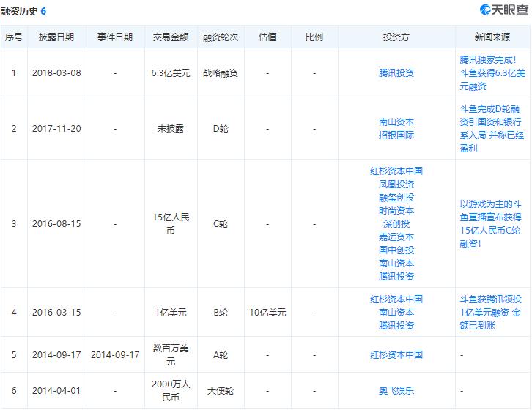Open news link 腾讯独家完成!斗鱼获得6.3亿美元融资
Viewport: 532px width, 410px height.
(x=492, y=73)
